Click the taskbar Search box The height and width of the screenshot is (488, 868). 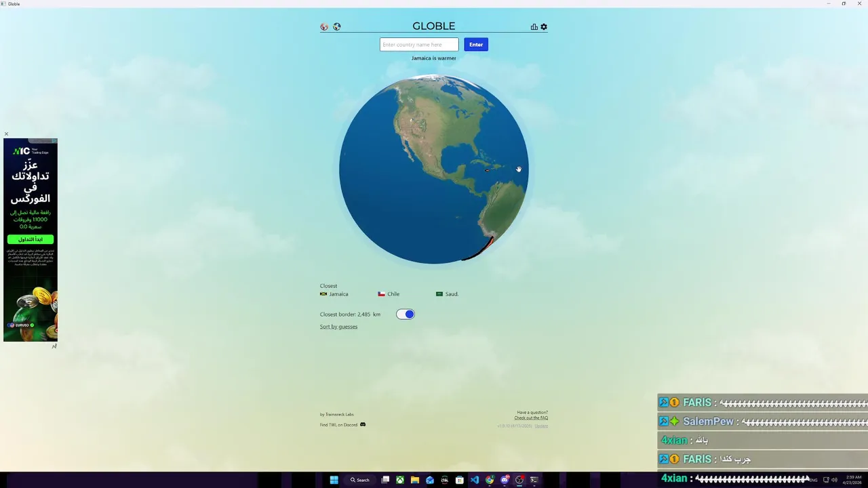pyautogui.click(x=360, y=480)
